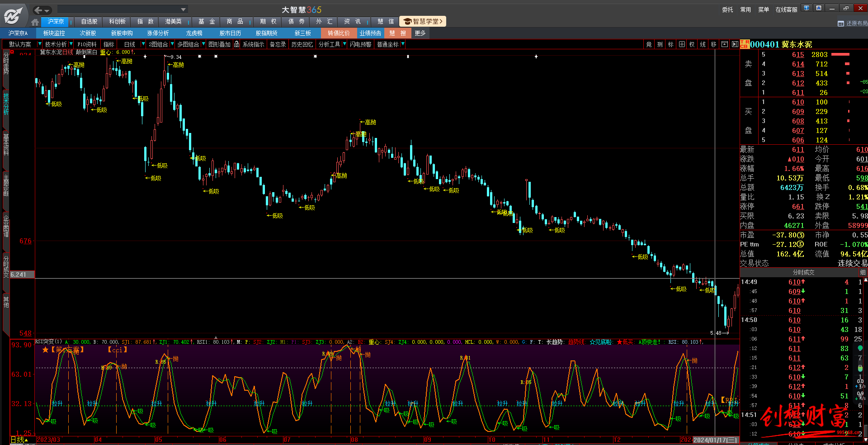Click the 测 measurement icon

[x=660, y=44]
